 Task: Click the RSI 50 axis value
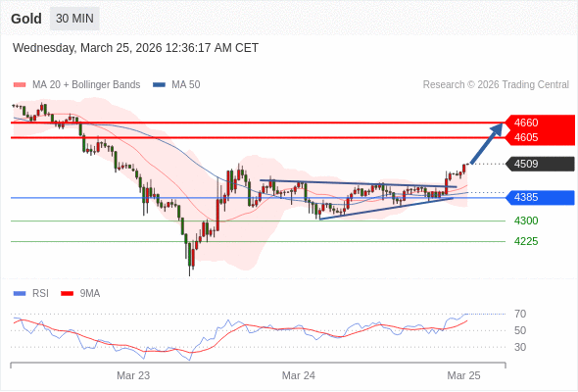click(520, 331)
